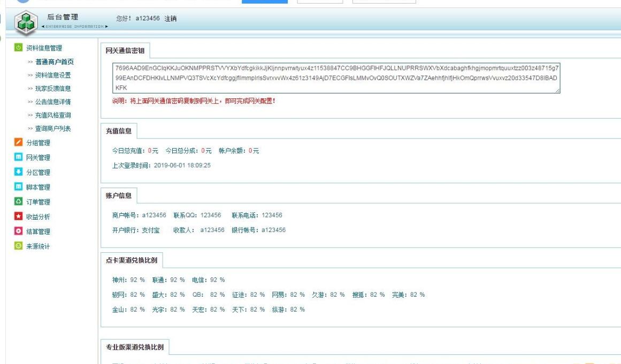Click the orange pencil icon beside 分组管理
Screen dimensions: 621x364
pos(17,143)
